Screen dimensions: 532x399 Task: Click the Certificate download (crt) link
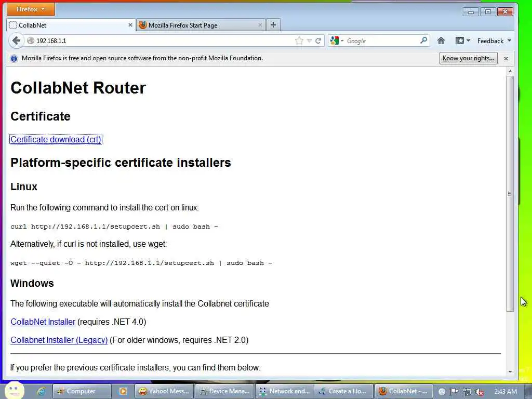(x=56, y=139)
